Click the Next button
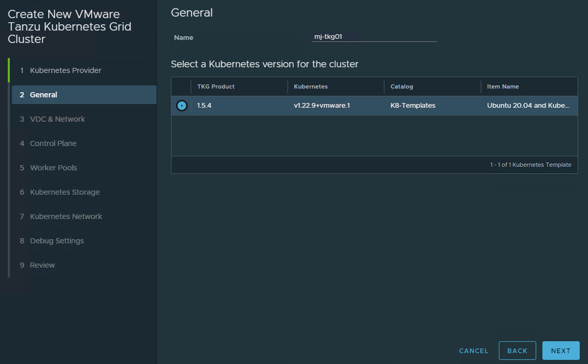Image resolution: width=588 pixels, height=364 pixels. tap(561, 351)
